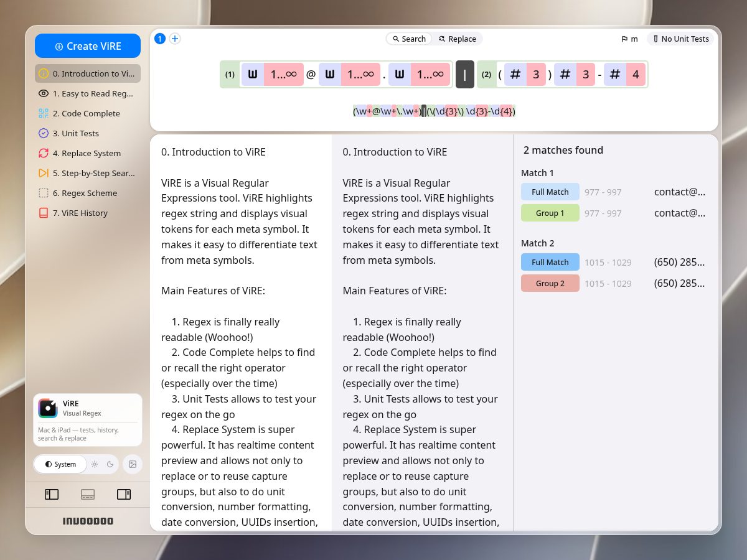Click the word-character token after @
The width and height of the screenshot is (747, 560).
coord(329,75)
